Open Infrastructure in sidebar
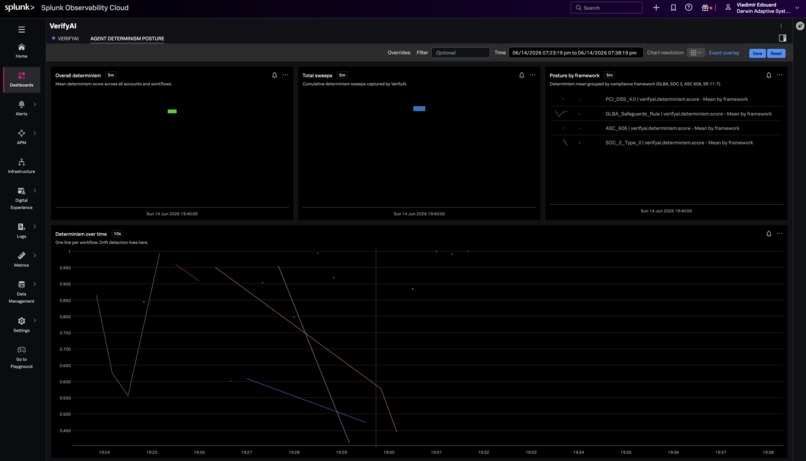The height and width of the screenshot is (461, 806). 22,165
